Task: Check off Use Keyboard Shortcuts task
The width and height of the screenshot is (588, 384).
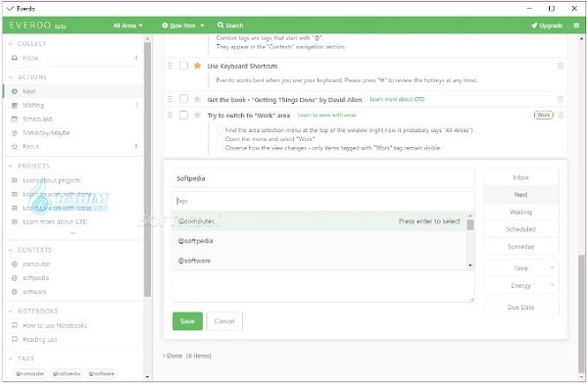Action: coord(183,66)
